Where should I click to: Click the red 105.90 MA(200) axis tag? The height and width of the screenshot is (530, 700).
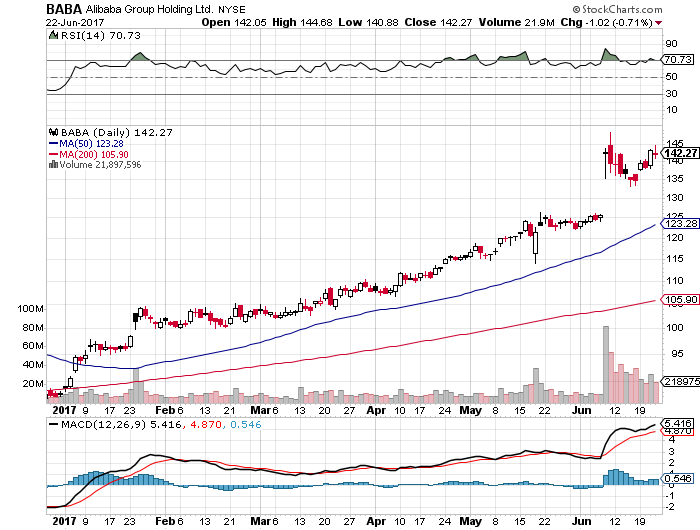tap(678, 298)
